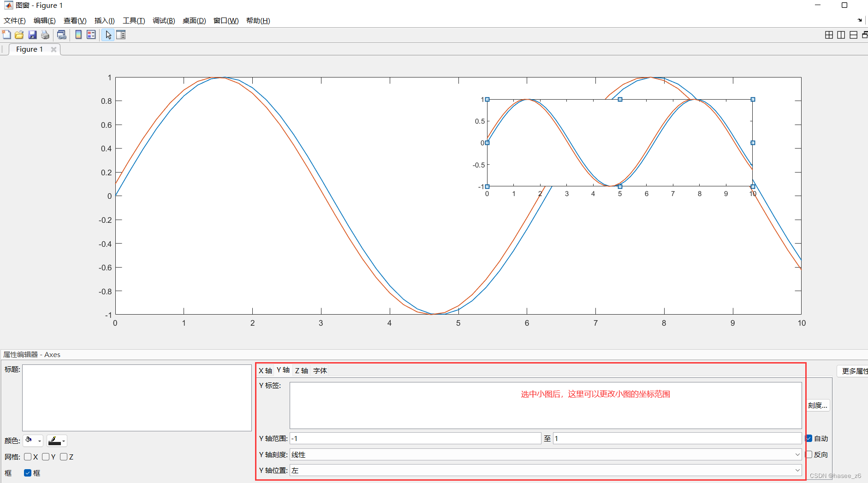Click the Y axis range minimum field showing -1
This screenshot has width=868, height=483.
click(x=415, y=438)
